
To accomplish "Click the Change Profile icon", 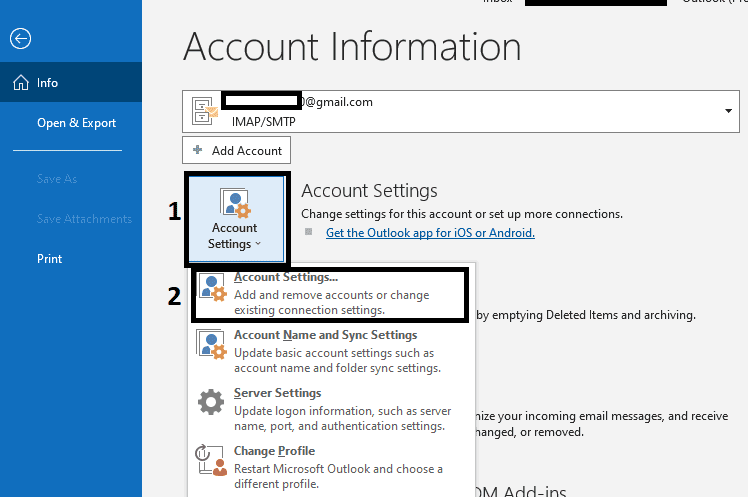I will (211, 461).
